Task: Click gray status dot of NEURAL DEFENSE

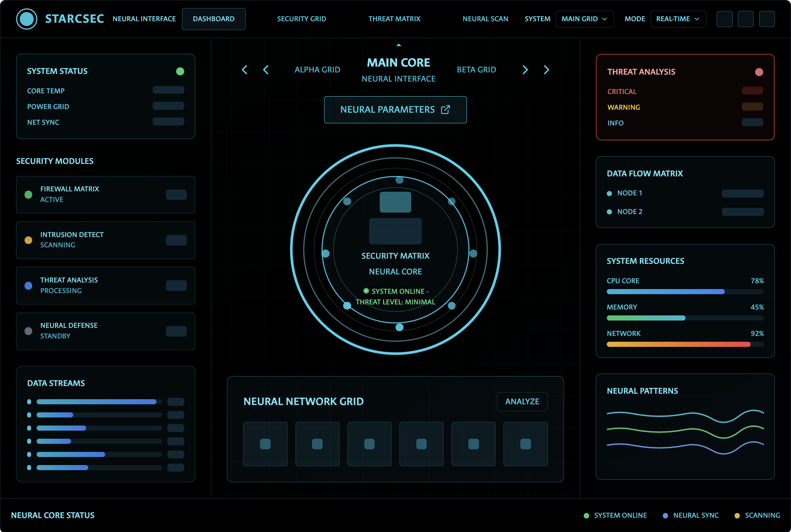Action: click(x=28, y=331)
